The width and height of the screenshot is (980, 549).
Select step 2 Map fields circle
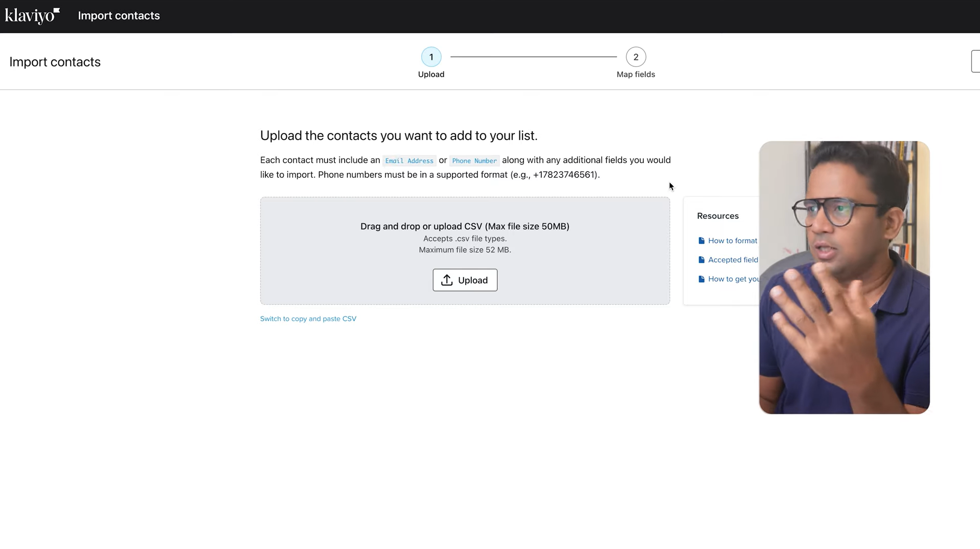tap(635, 57)
